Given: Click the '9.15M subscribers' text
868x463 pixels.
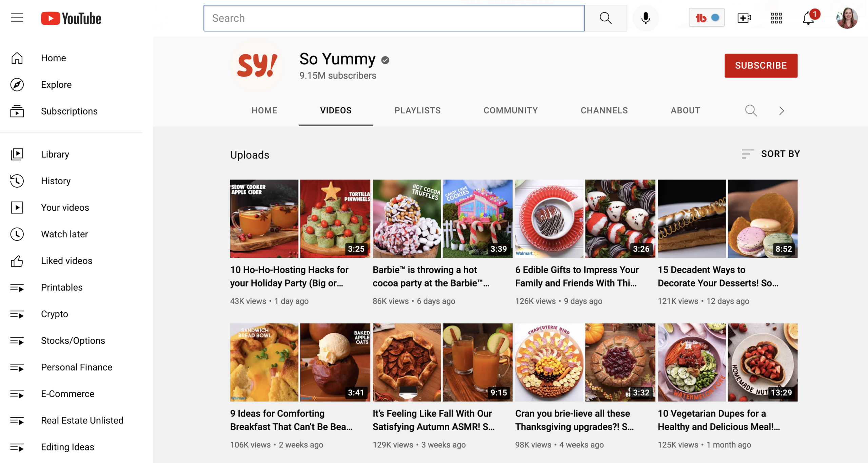Looking at the screenshot, I should click(x=338, y=76).
